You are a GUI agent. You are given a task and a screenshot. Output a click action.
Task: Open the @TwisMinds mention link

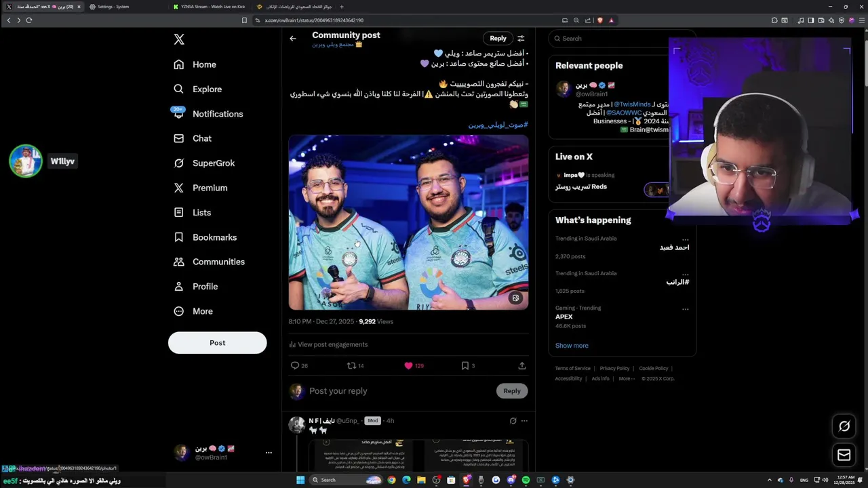(x=632, y=104)
